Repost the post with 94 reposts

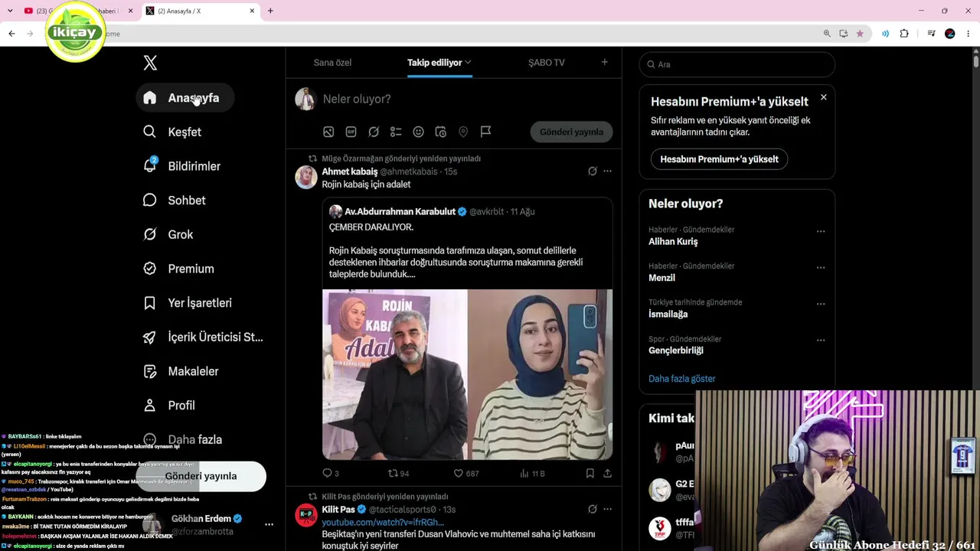point(398,474)
